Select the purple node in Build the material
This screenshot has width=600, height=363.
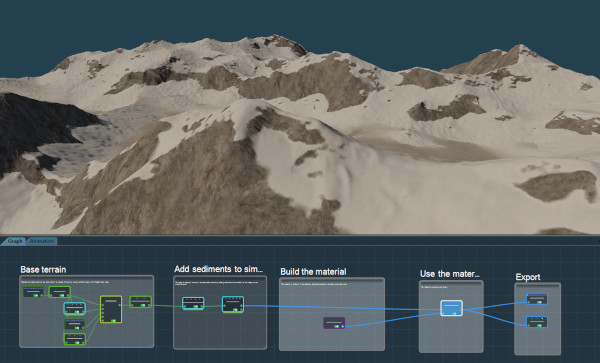tap(334, 323)
